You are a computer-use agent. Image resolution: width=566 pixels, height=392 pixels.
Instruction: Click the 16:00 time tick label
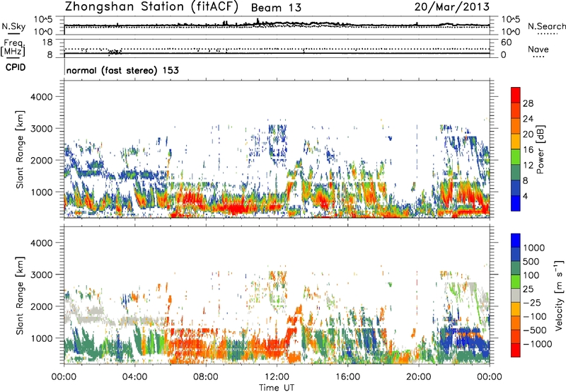pos(347,377)
